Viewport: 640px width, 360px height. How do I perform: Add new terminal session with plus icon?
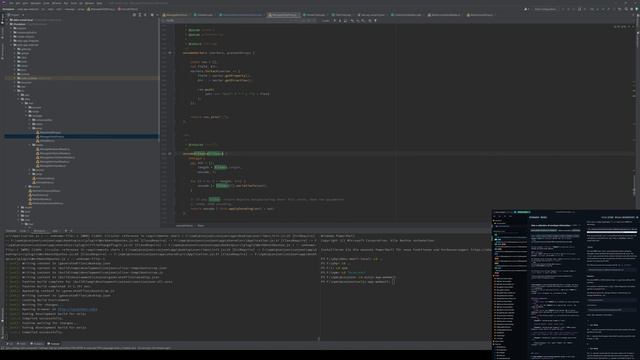tap(66, 231)
